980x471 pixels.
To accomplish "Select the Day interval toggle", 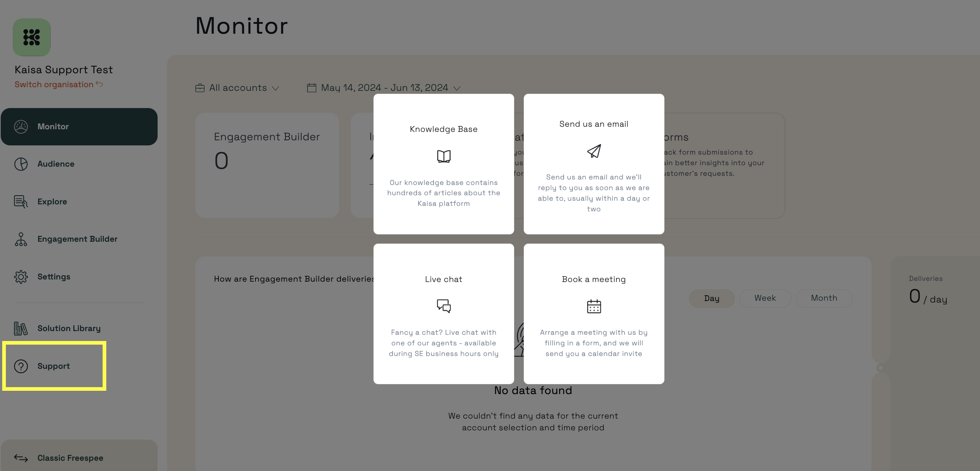I will click(711, 298).
